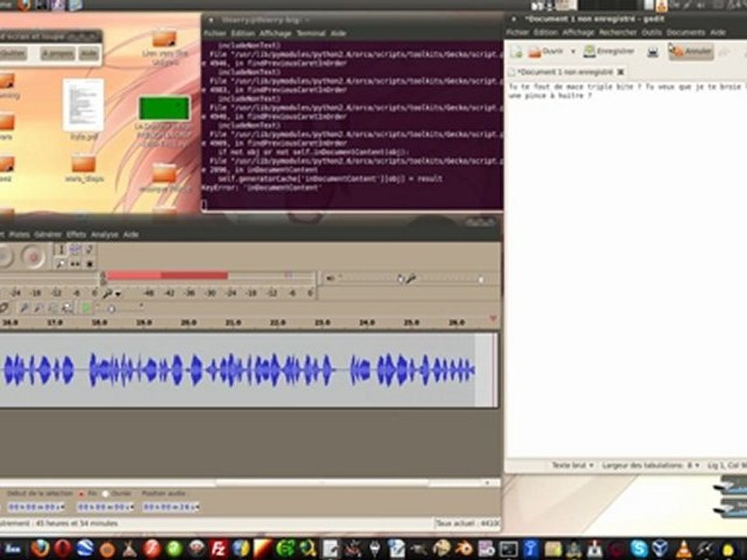747x560 pixels.
Task: Launch Skype from the dock
Action: coord(639,549)
